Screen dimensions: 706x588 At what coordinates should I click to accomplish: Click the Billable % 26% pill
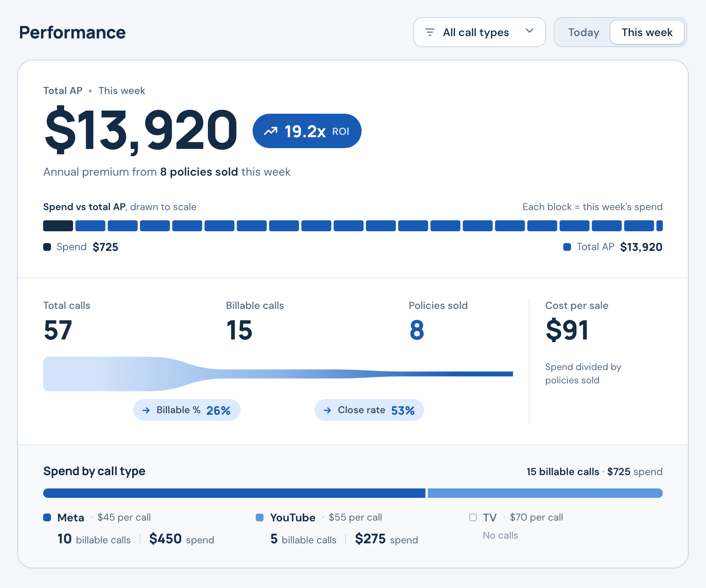tap(187, 410)
